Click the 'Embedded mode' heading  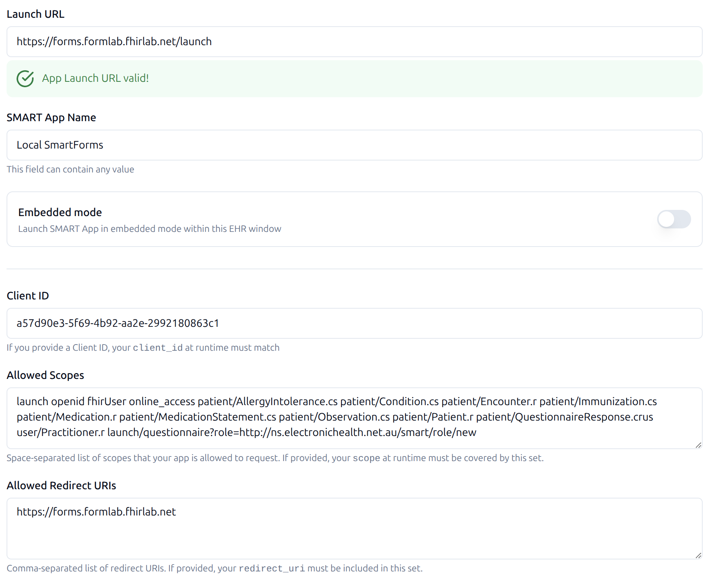point(60,213)
